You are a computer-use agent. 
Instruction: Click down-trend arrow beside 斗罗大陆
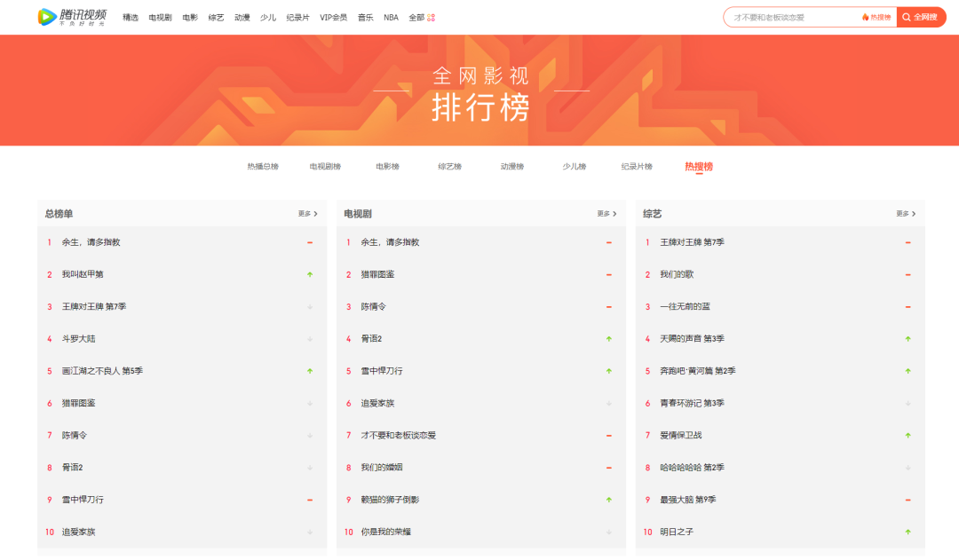click(310, 339)
